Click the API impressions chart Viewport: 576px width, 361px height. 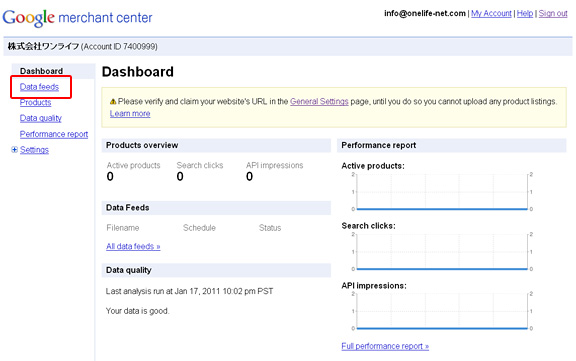(x=442, y=311)
